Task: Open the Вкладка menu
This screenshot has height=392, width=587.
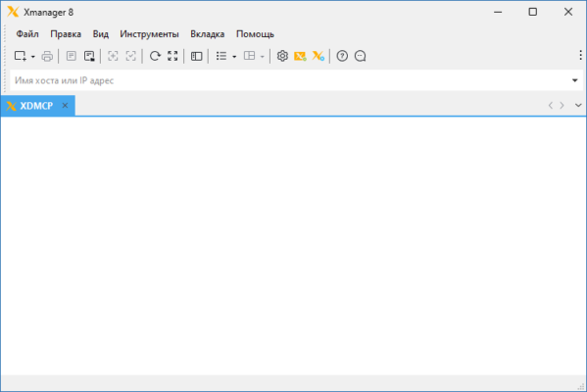Action: coord(208,34)
